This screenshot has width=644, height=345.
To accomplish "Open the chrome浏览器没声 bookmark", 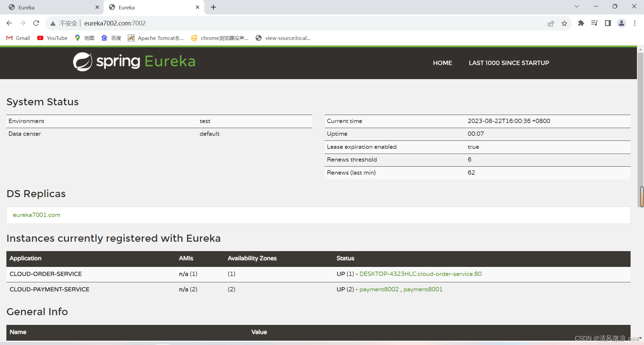I will coord(220,38).
